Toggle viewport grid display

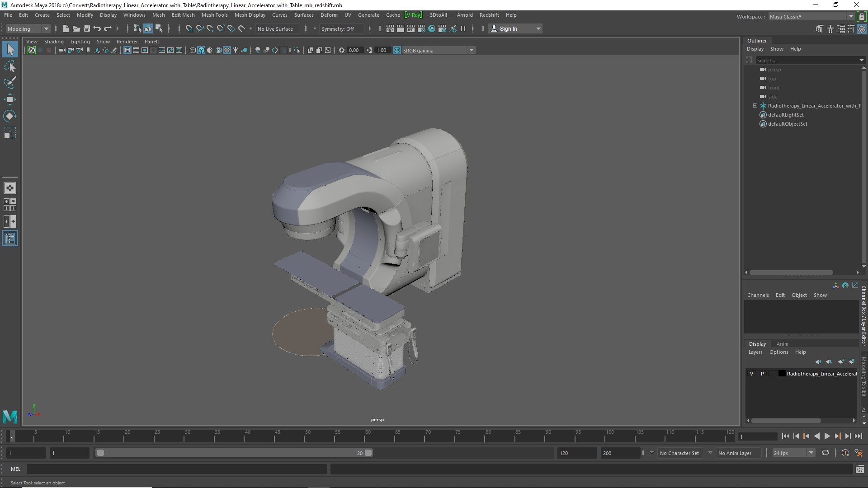click(127, 50)
